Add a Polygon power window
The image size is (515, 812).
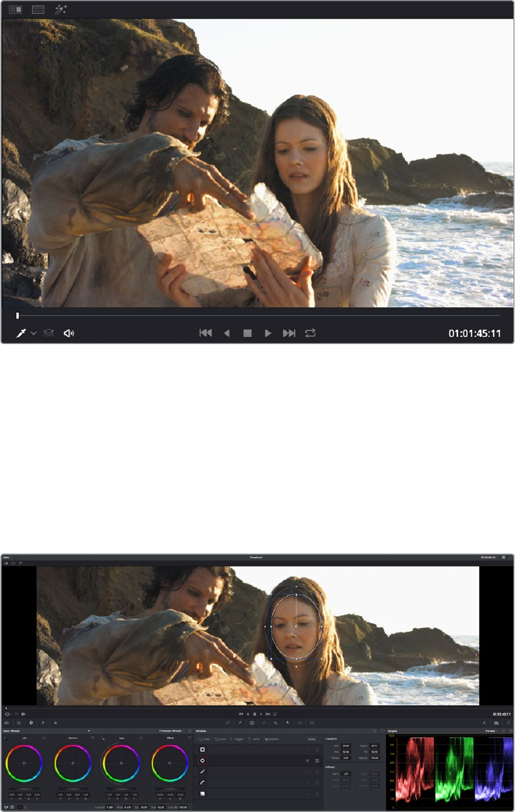(236, 739)
